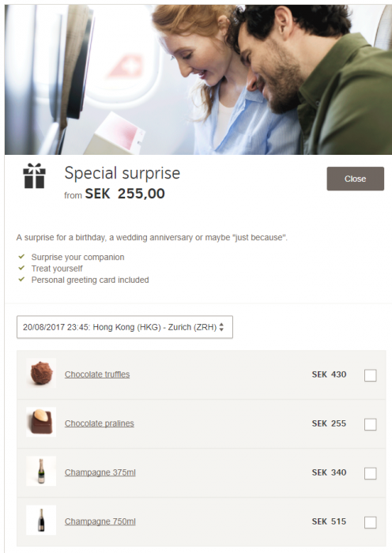Screen dimensions: 392x553
Task: Click the Champagne 750ml bottle image
Action: (41, 520)
